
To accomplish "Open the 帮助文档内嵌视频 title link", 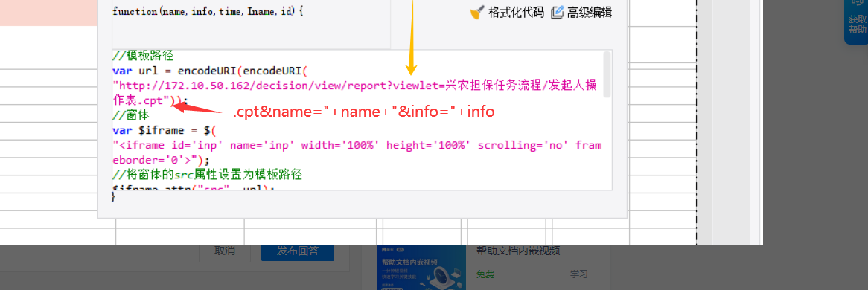I will pyautogui.click(x=518, y=251).
